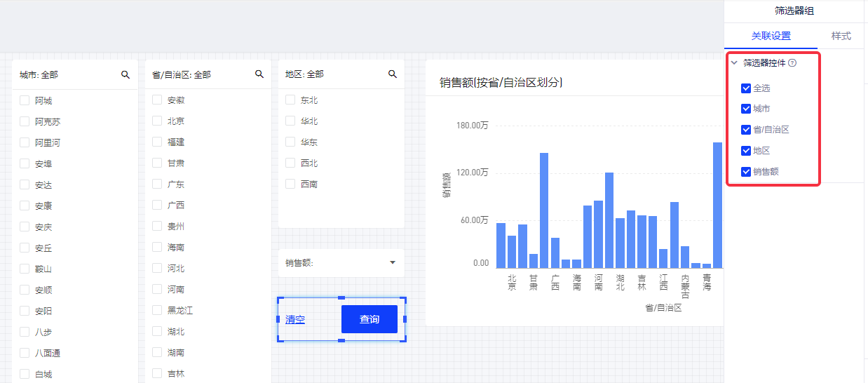Switch to the 样式 tab
The height and width of the screenshot is (383, 868).
(x=841, y=36)
